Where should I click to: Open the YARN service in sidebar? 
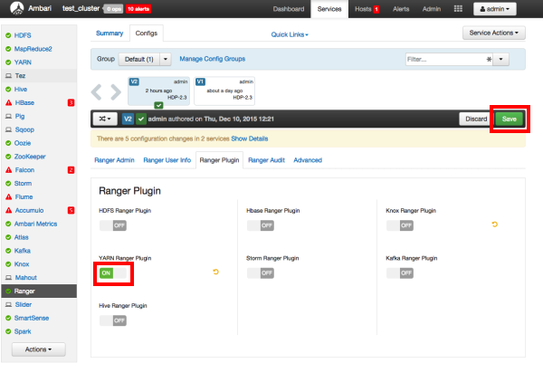[x=23, y=62]
